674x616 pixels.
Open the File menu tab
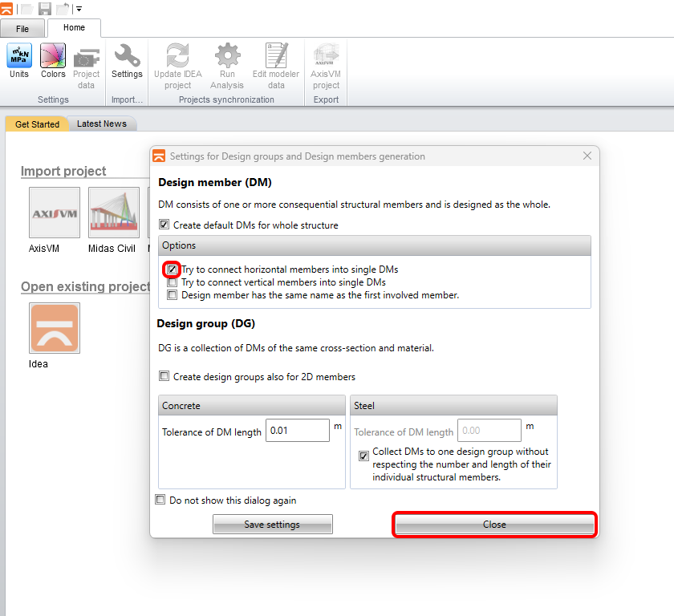point(22,29)
